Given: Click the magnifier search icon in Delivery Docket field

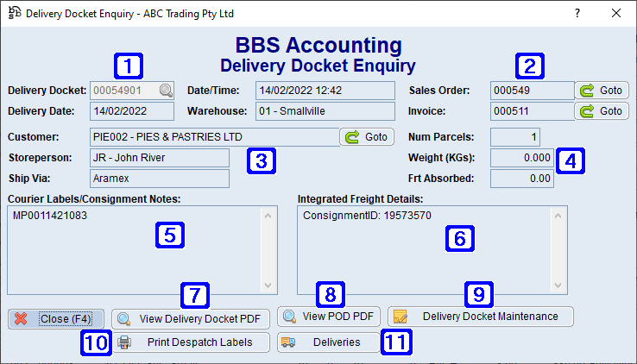Looking at the screenshot, I should (x=166, y=90).
